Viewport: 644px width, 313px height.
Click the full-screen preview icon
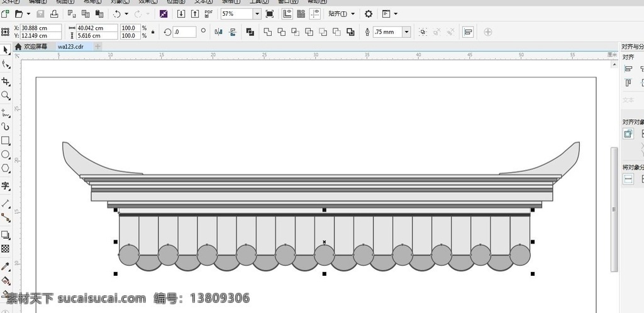pos(269,14)
